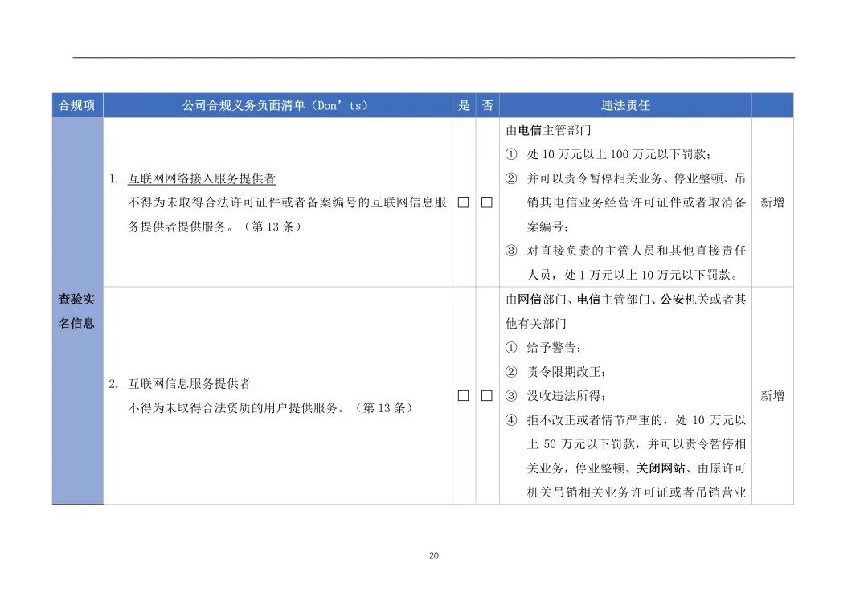Click 新增 in the first row
The image size is (868, 613).
[772, 202]
